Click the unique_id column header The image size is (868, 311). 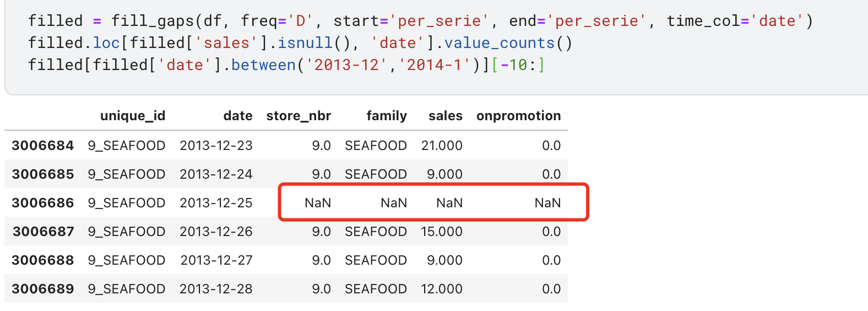(x=132, y=116)
